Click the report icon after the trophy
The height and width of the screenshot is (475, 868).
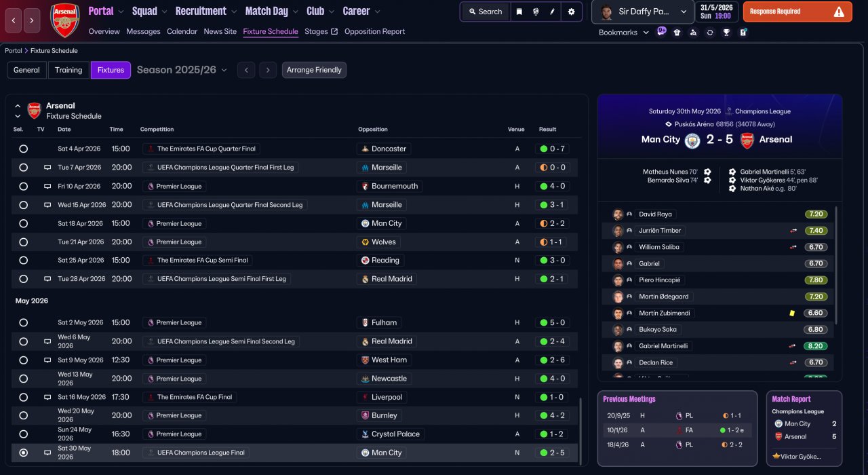(743, 33)
